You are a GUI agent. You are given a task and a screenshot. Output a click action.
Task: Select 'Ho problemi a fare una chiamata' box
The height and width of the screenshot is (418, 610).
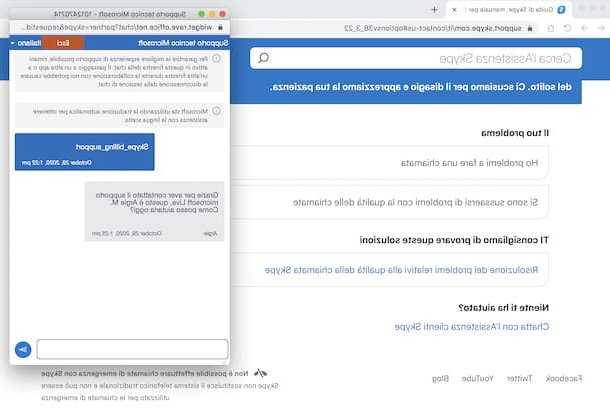pyautogui.click(x=389, y=163)
